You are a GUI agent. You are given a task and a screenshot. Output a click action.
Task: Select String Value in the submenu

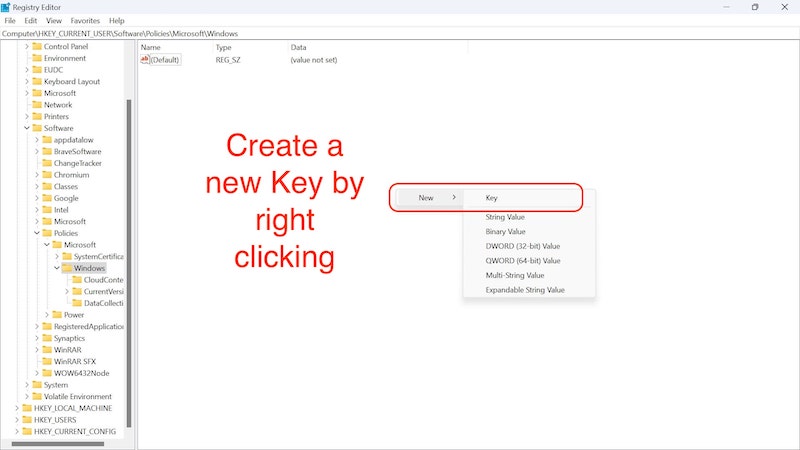(x=505, y=217)
